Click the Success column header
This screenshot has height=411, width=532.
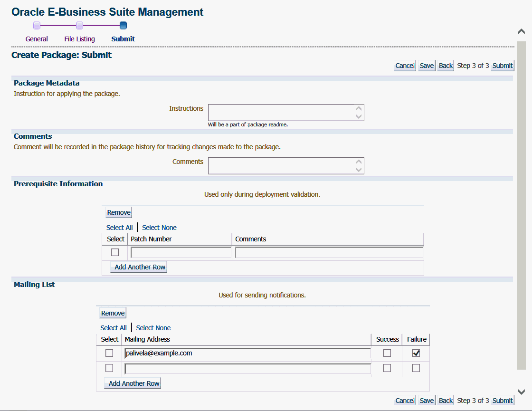point(387,339)
